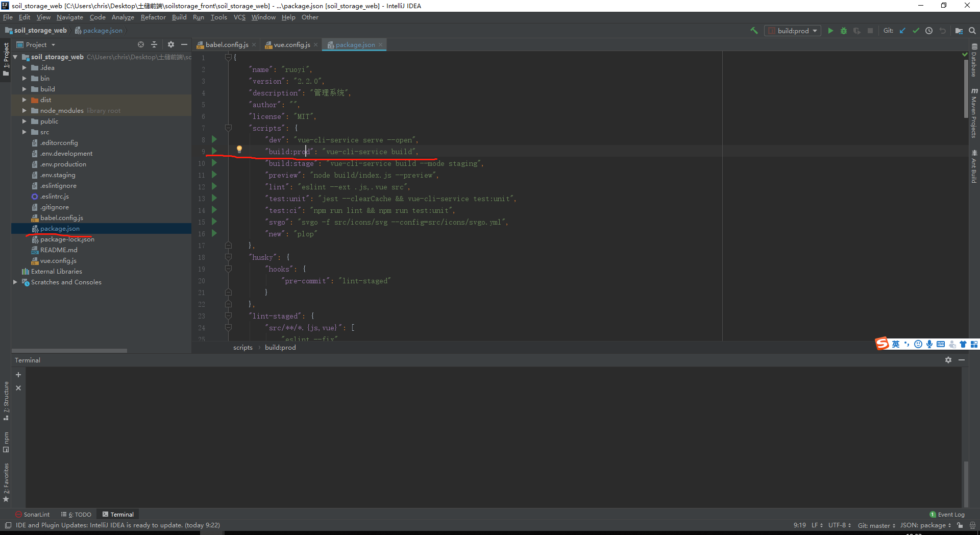Click the Build Project hammer icon
Screen dimensions: 980x535
[x=754, y=31]
